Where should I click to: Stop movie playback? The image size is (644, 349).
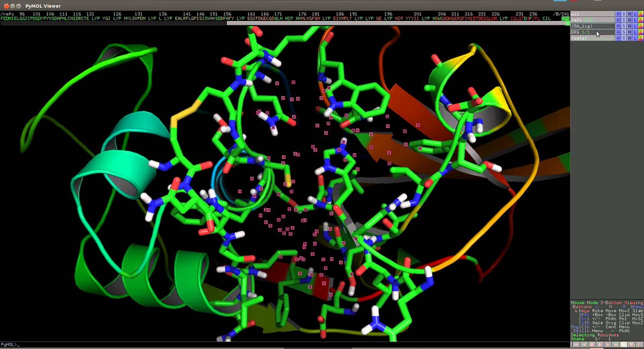coord(592,345)
